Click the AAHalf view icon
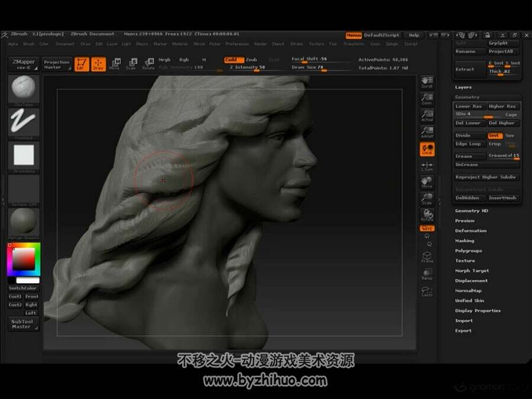 [x=427, y=132]
